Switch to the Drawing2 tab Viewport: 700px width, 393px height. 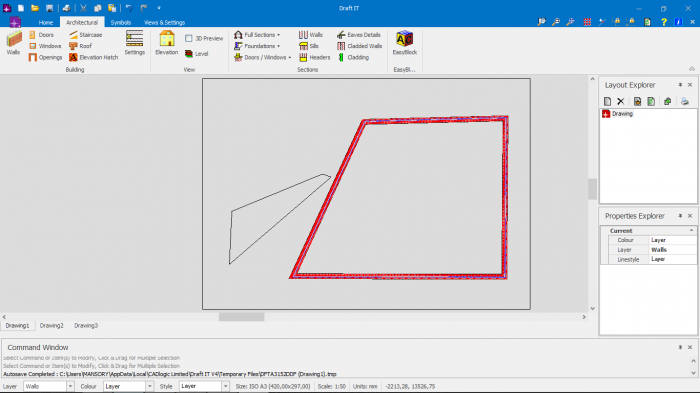coord(52,326)
